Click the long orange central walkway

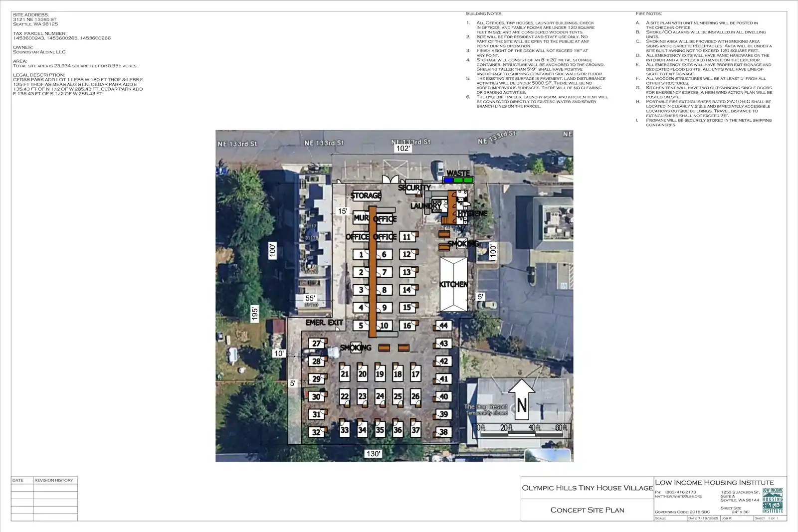coord(372,271)
